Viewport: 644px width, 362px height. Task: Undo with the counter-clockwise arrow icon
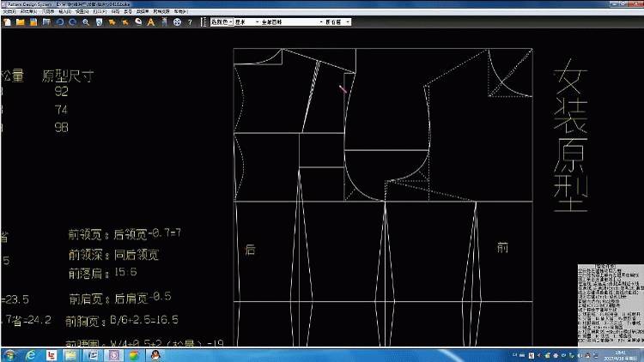point(60,22)
